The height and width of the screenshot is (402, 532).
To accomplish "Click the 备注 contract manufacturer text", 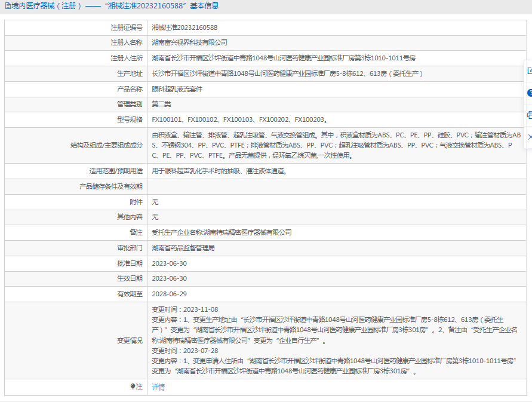I will pos(222,232).
